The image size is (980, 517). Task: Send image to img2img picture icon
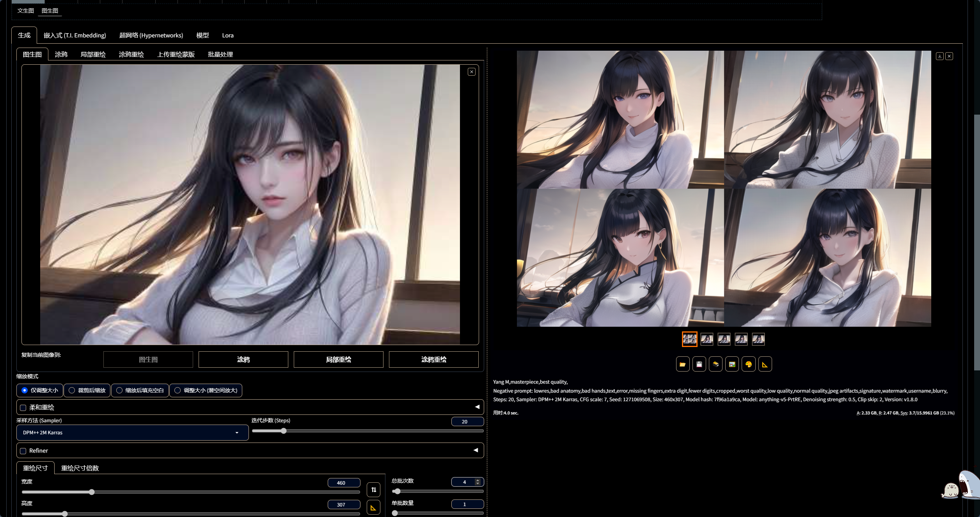click(732, 364)
